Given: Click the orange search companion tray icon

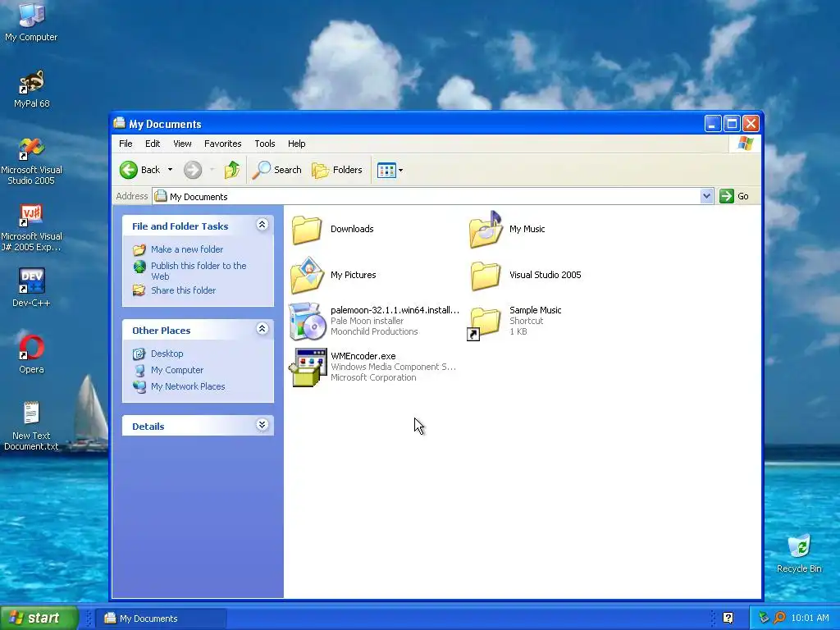Looking at the screenshot, I should [x=779, y=618].
